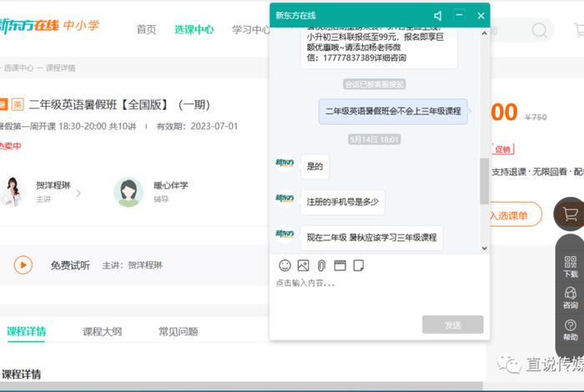Minimize the 新东方在线 chat window

(459, 15)
